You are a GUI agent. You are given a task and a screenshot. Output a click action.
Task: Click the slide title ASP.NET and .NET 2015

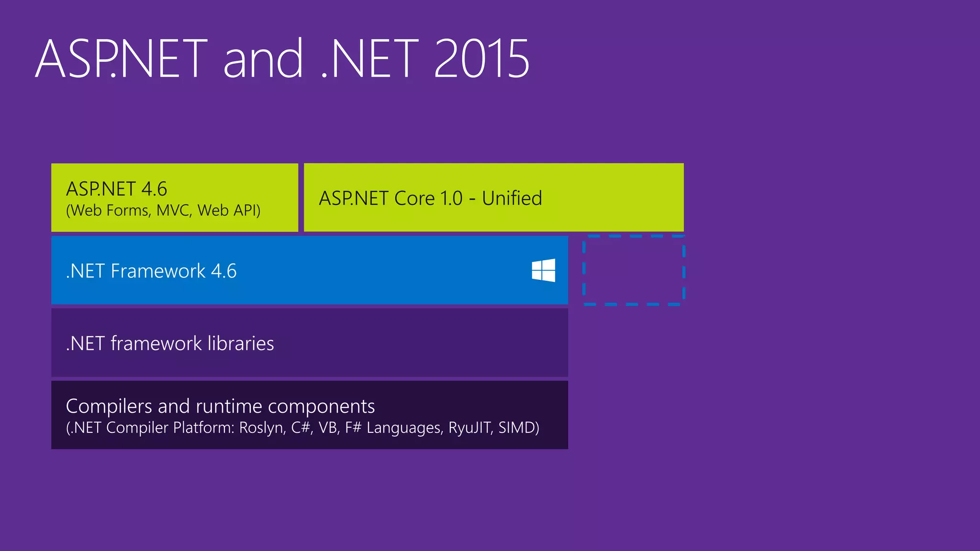tap(282, 59)
